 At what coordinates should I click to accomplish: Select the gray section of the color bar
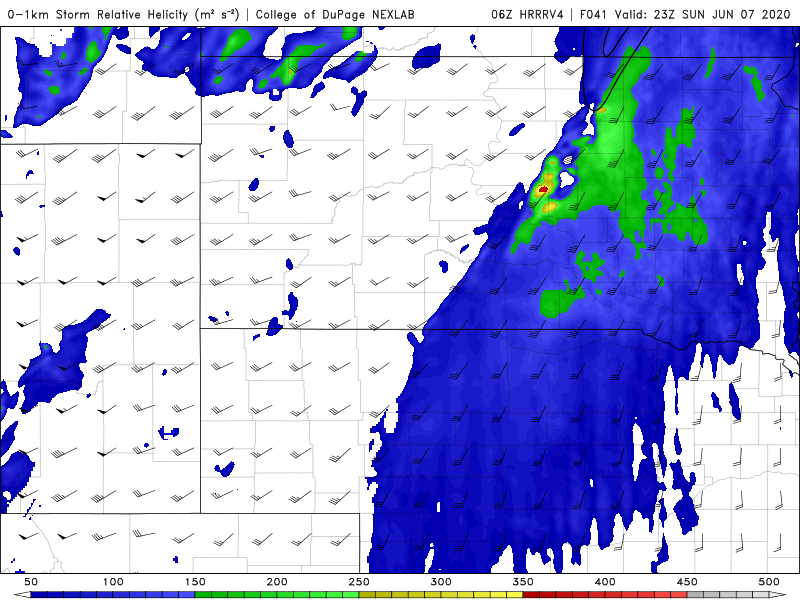coord(728,595)
